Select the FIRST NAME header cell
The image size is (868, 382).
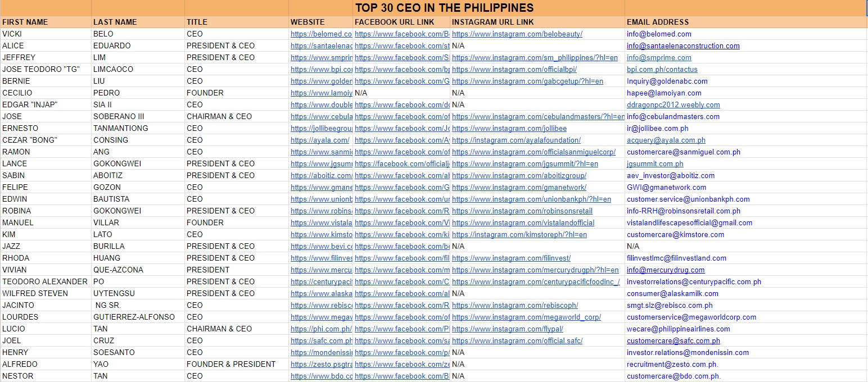46,22
